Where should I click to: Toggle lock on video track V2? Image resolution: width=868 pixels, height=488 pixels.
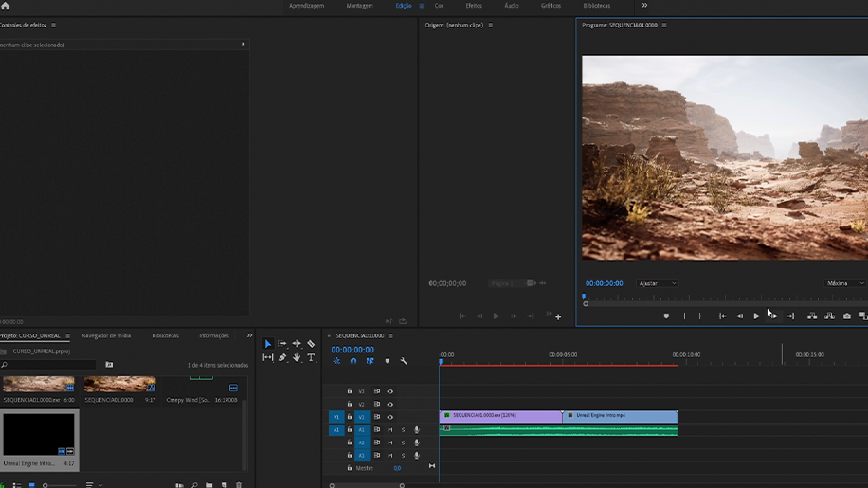350,405
